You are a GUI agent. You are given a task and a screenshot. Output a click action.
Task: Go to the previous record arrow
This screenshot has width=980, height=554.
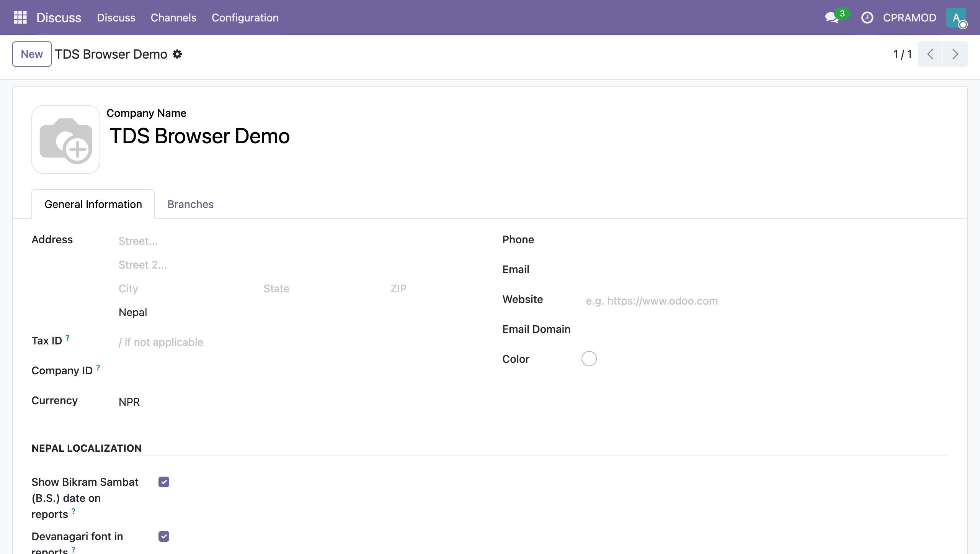click(930, 54)
